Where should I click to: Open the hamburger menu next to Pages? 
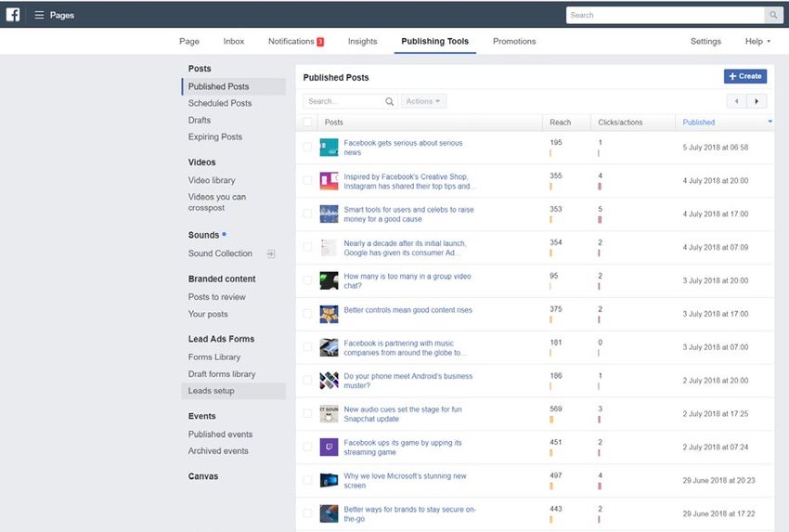[39, 15]
